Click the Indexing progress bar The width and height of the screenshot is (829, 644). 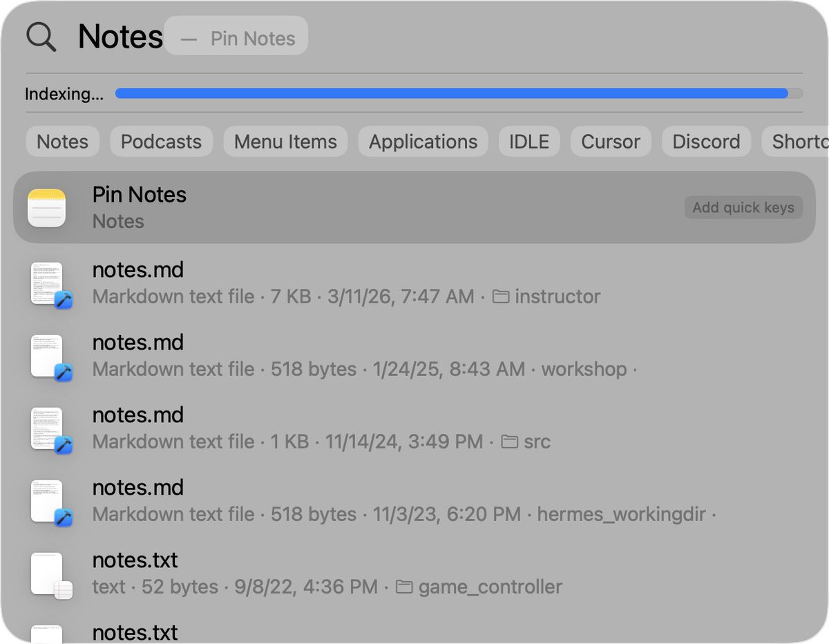click(459, 93)
